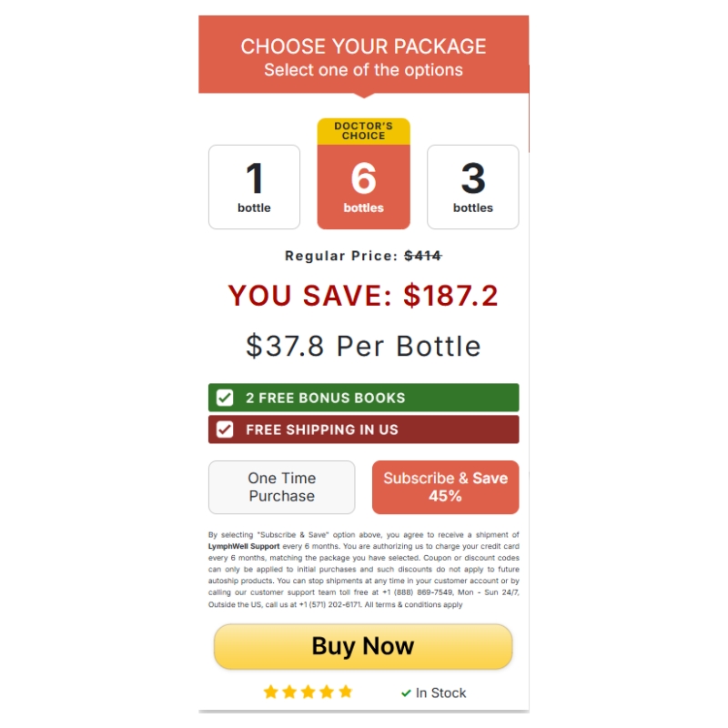The height and width of the screenshot is (728, 728).
Task: Click the Free Shipping in US banner
Action: [363, 430]
